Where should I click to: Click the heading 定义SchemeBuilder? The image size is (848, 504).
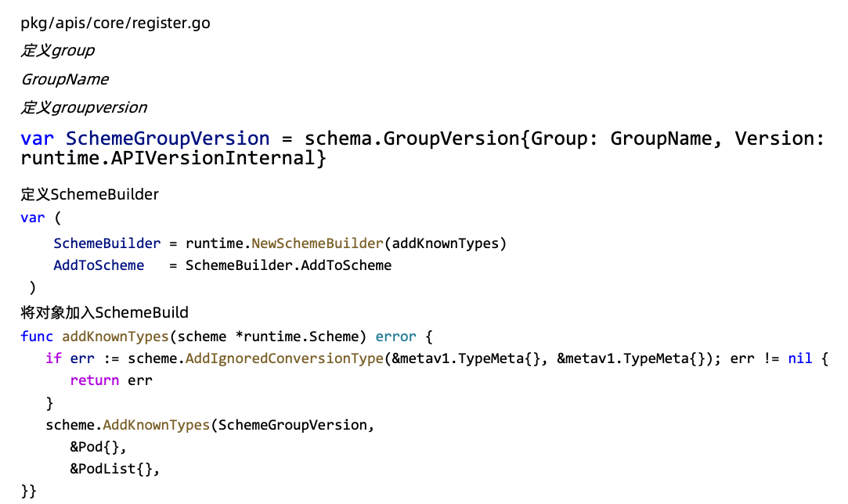pos(90,195)
